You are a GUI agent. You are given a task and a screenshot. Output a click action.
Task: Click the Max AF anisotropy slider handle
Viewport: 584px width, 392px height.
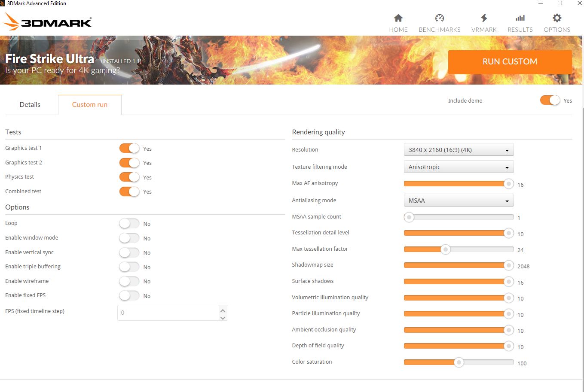(x=509, y=184)
